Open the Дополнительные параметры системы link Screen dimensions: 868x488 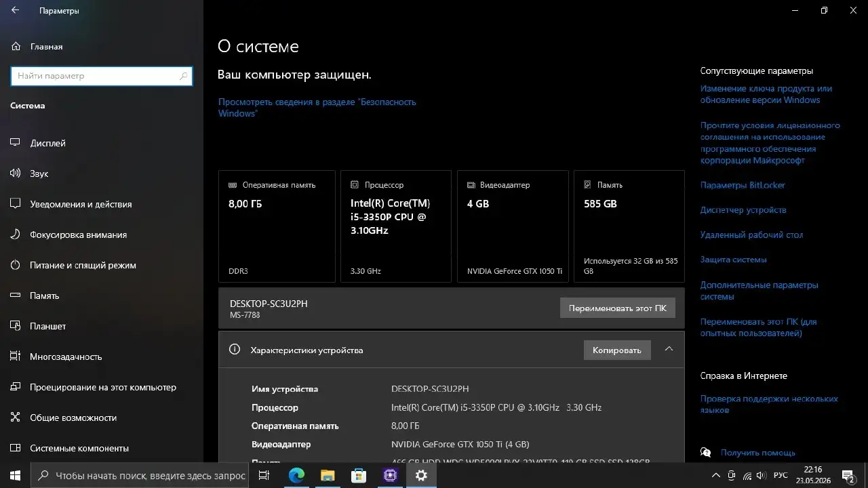tap(759, 291)
